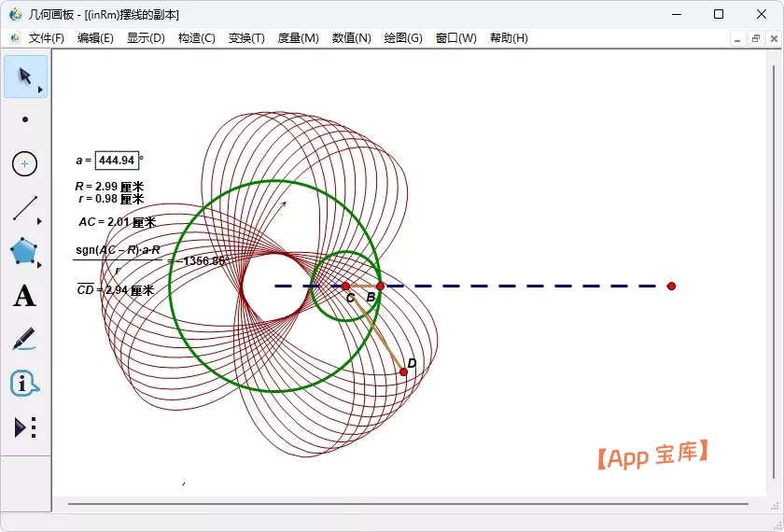
Task: Open the 绘图(G) menu
Action: 403,38
